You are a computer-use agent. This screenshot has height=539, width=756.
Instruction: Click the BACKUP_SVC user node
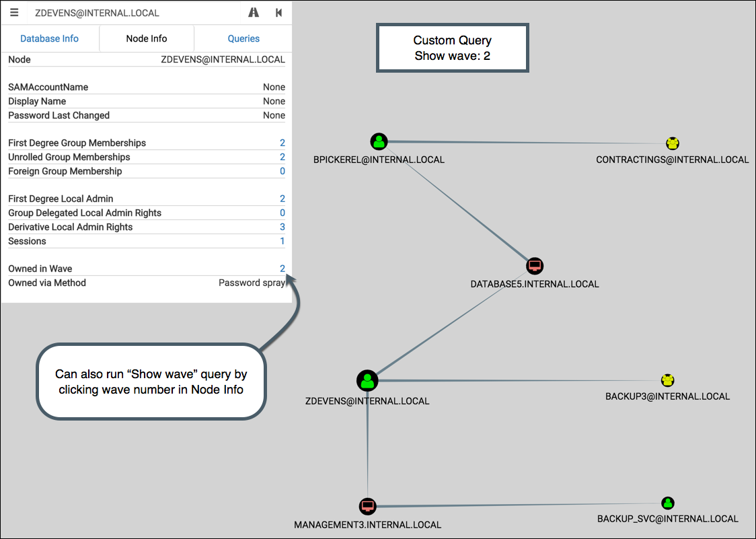(667, 503)
